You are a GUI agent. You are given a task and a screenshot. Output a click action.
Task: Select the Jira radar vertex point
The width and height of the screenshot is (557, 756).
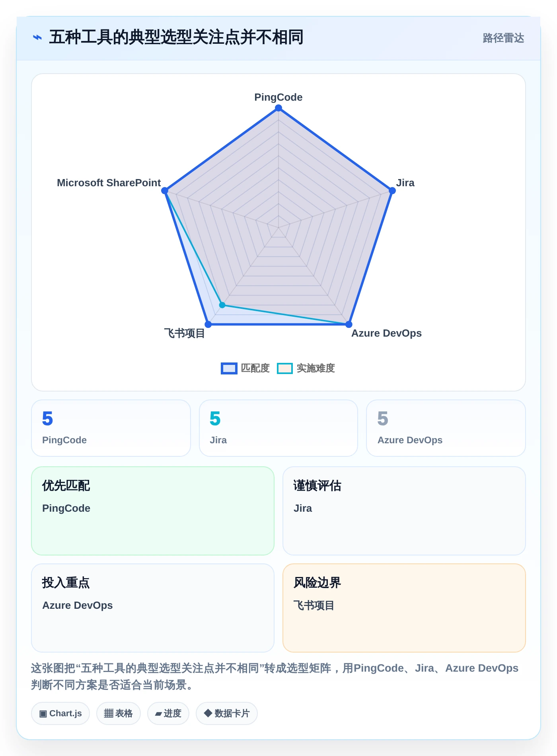392,191
